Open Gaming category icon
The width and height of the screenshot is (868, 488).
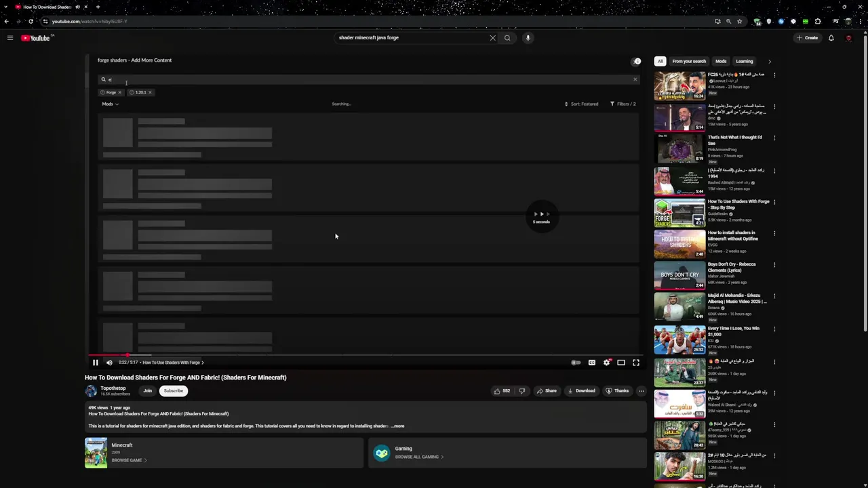382,453
